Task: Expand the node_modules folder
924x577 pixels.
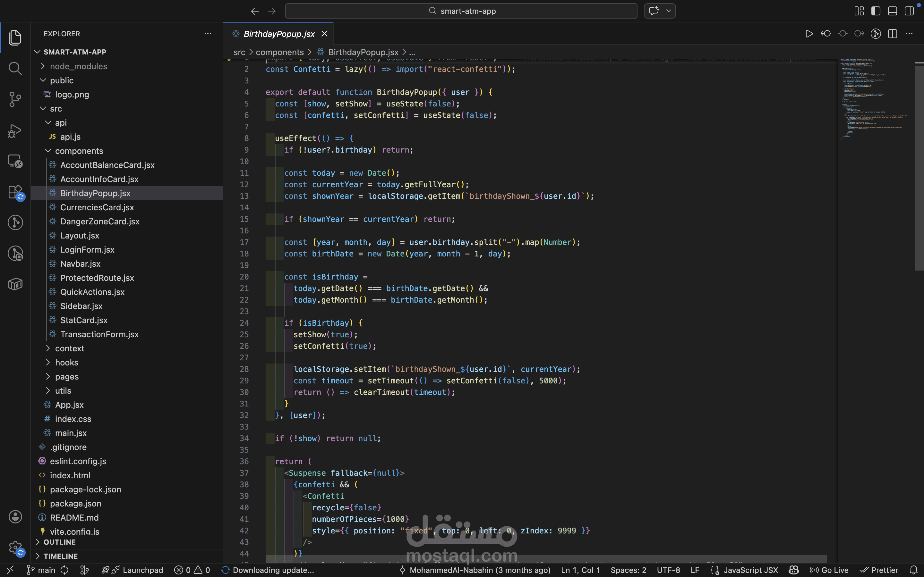Action: [x=78, y=66]
